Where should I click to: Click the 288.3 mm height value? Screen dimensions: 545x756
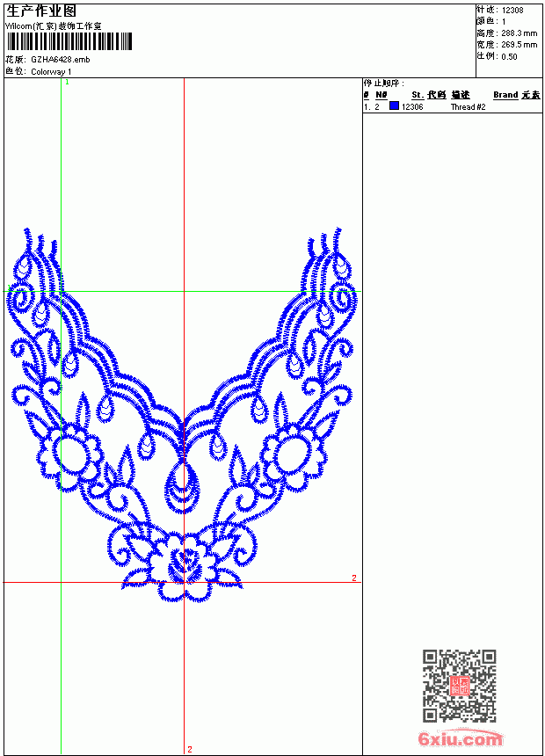(520, 33)
